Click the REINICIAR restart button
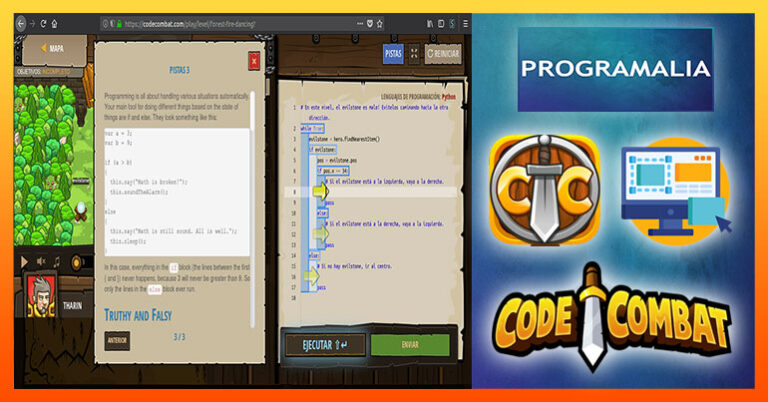The height and width of the screenshot is (402, 768). [x=443, y=54]
